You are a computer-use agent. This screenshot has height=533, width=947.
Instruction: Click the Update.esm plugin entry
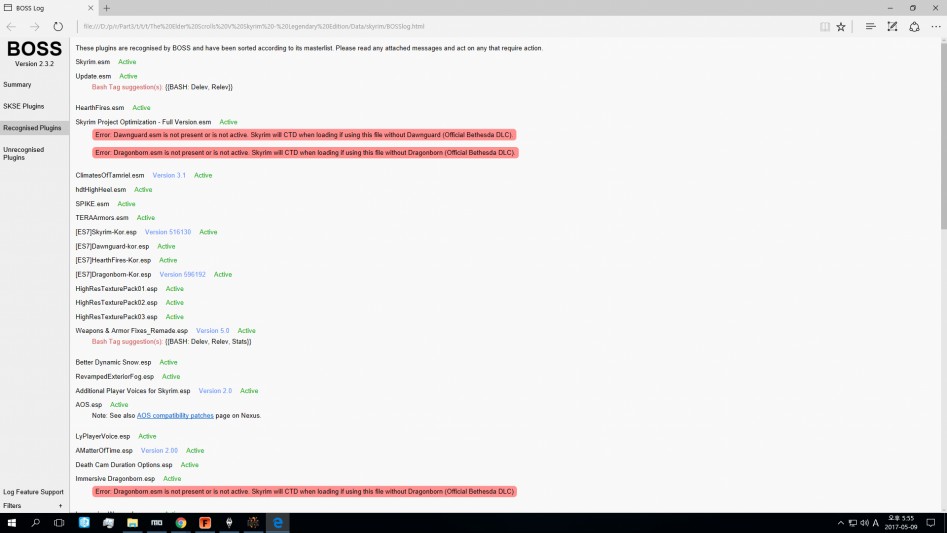tap(93, 76)
